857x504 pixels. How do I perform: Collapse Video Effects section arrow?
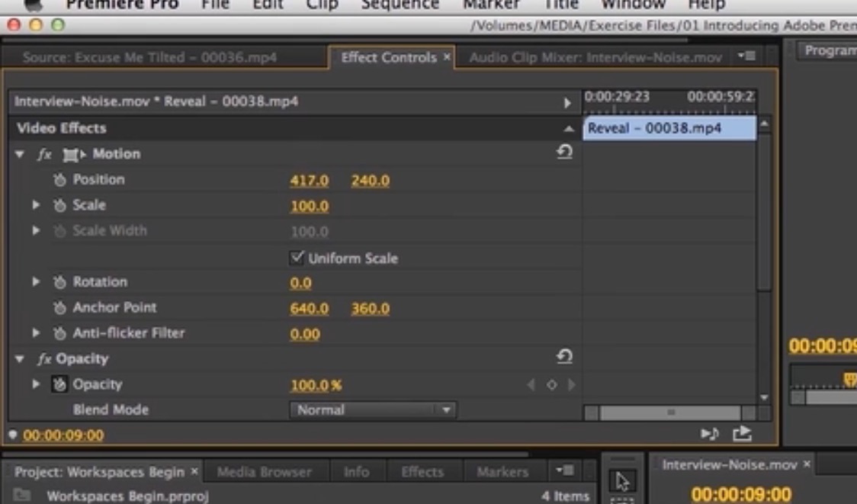569,129
